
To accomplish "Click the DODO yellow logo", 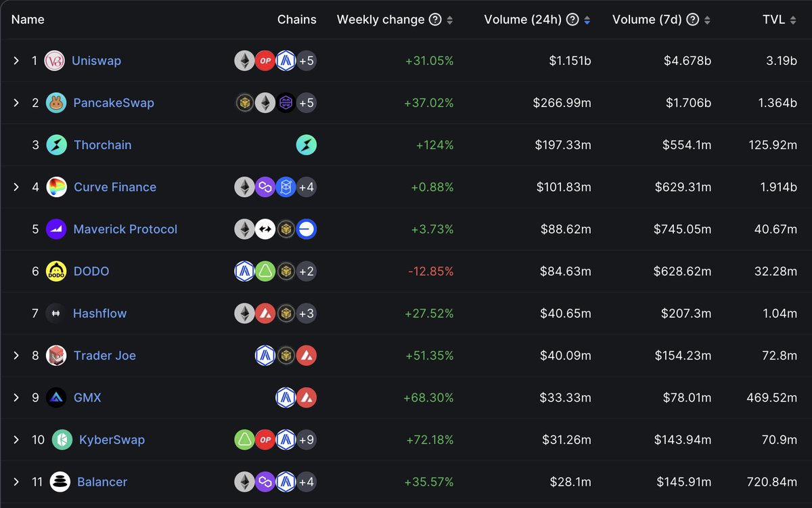I will (x=56, y=272).
